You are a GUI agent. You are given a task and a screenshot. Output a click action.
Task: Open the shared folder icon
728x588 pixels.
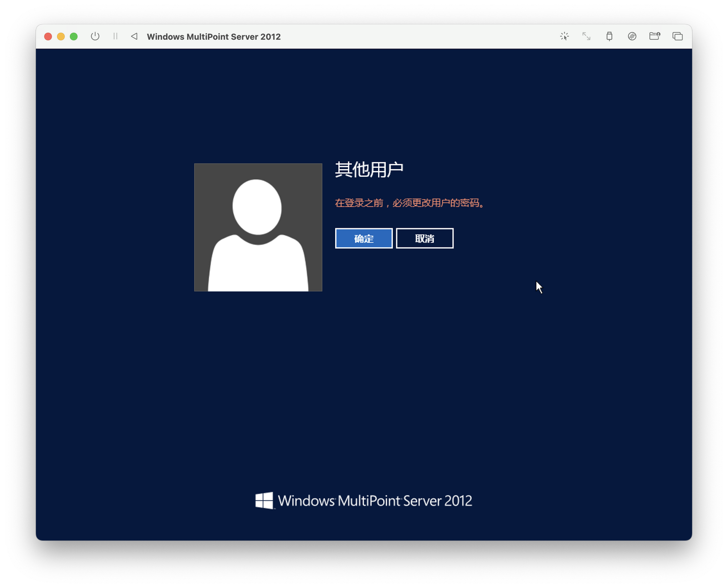pos(655,36)
